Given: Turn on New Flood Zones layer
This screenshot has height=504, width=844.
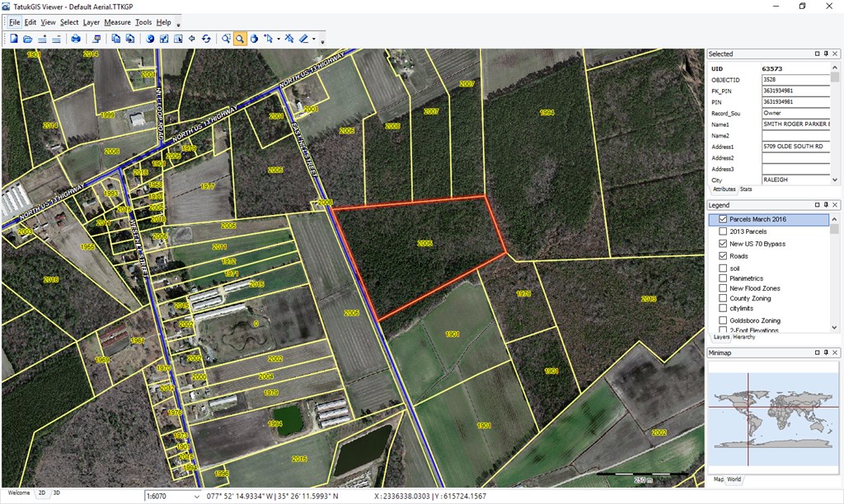Looking at the screenshot, I should pyautogui.click(x=723, y=288).
